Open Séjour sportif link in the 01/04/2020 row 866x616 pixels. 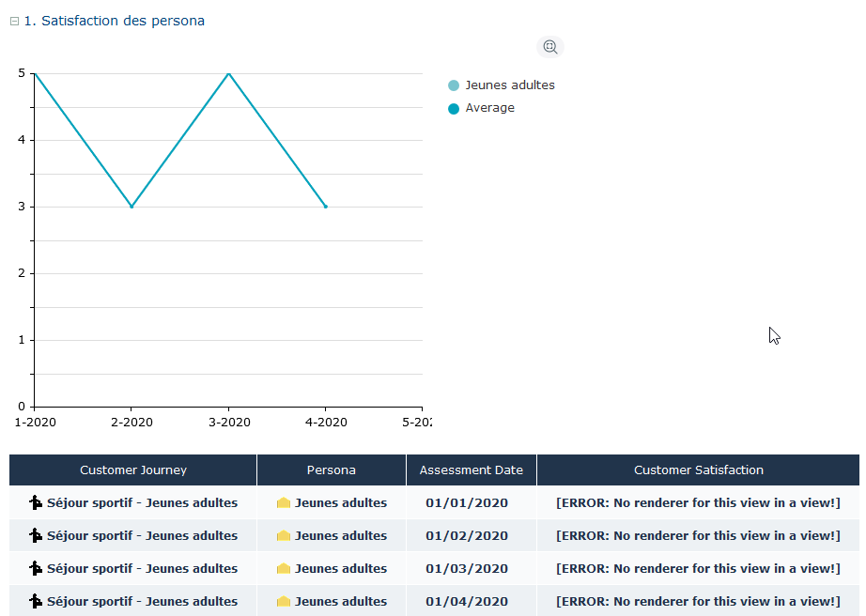142,602
